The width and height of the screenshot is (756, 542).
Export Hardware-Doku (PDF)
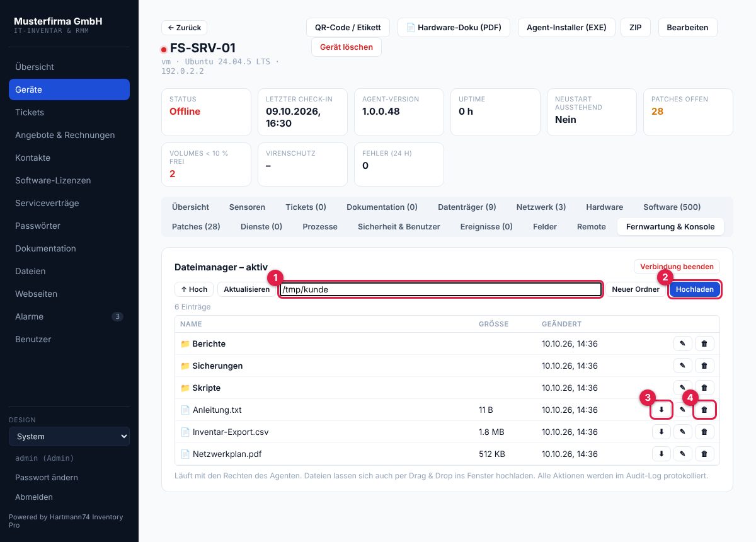click(454, 28)
